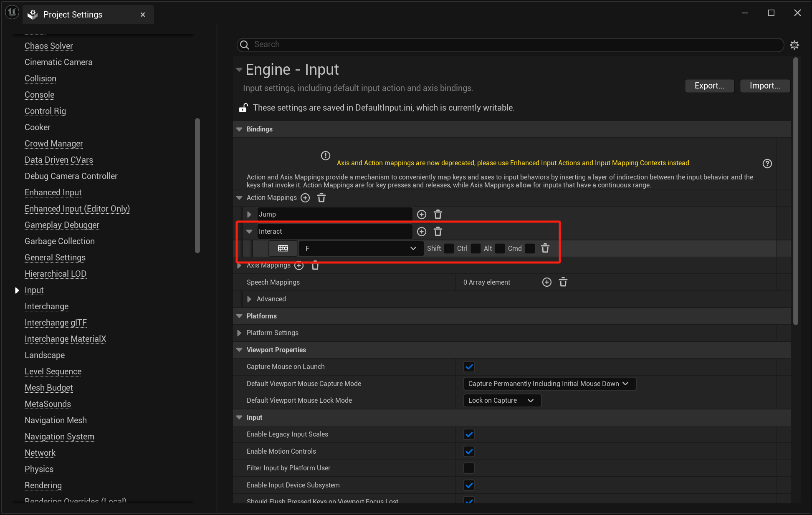Add new Axis Mapping with plus icon
The width and height of the screenshot is (812, 515).
pos(299,265)
